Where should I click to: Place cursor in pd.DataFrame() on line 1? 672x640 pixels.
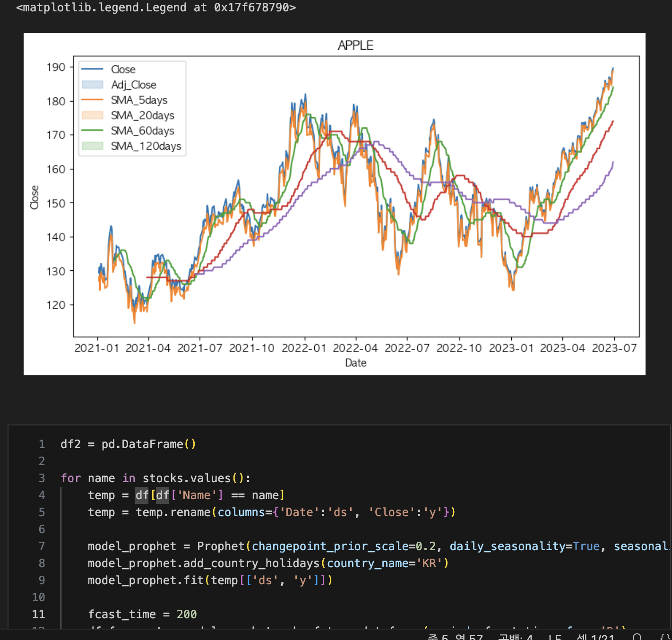(148, 444)
